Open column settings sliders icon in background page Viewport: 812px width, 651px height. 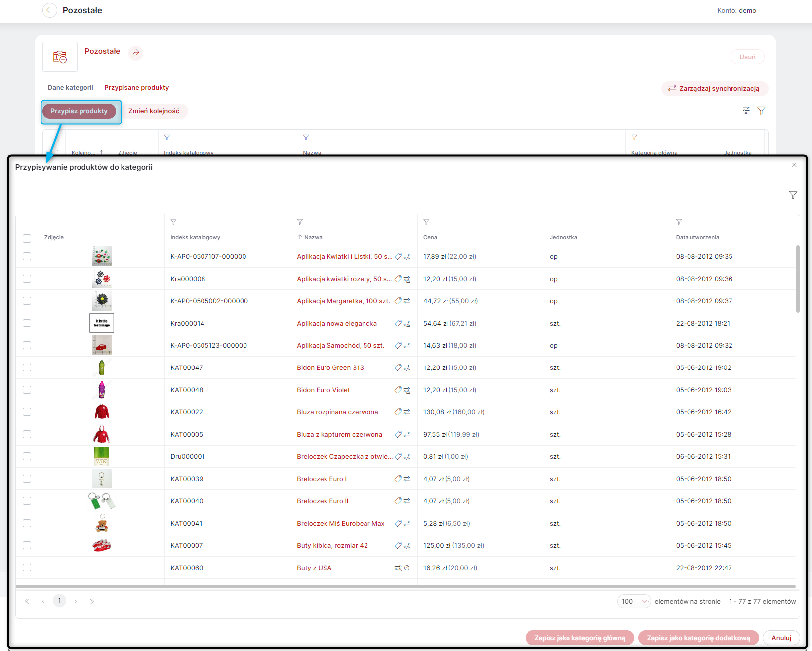[x=746, y=111]
